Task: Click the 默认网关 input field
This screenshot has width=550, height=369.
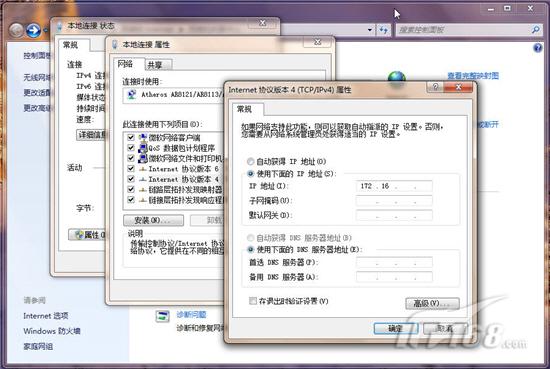Action: 394,215
